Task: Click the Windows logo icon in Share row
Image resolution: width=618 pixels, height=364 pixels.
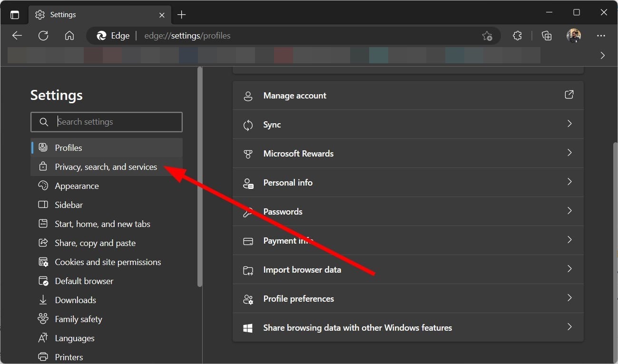Action: coord(248,328)
